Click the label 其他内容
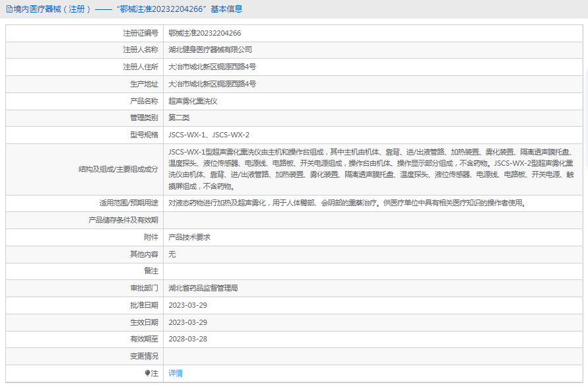The height and width of the screenshot is (389, 588). pyautogui.click(x=145, y=254)
